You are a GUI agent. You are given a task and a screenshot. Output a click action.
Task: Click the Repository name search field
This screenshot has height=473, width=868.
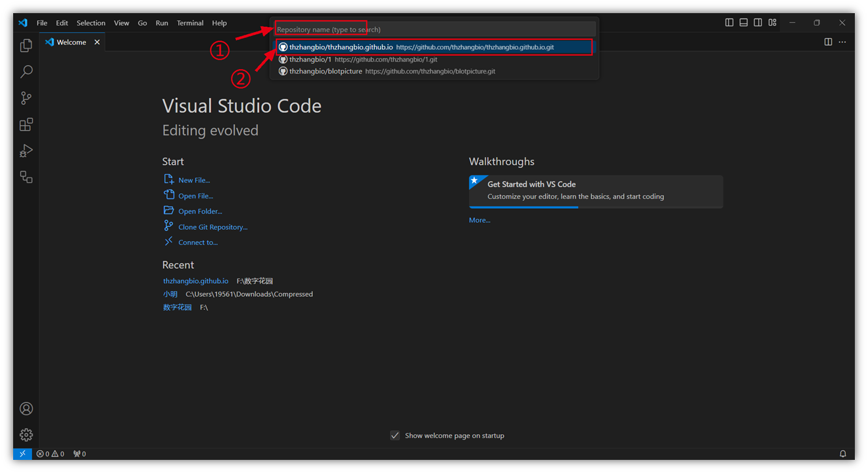[434, 30]
